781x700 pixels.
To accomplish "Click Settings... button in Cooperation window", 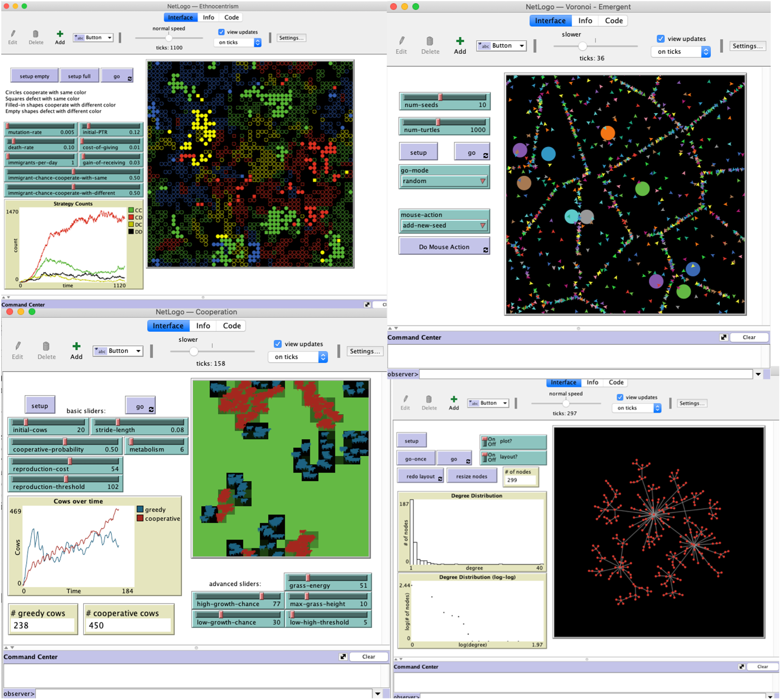I will [x=364, y=351].
